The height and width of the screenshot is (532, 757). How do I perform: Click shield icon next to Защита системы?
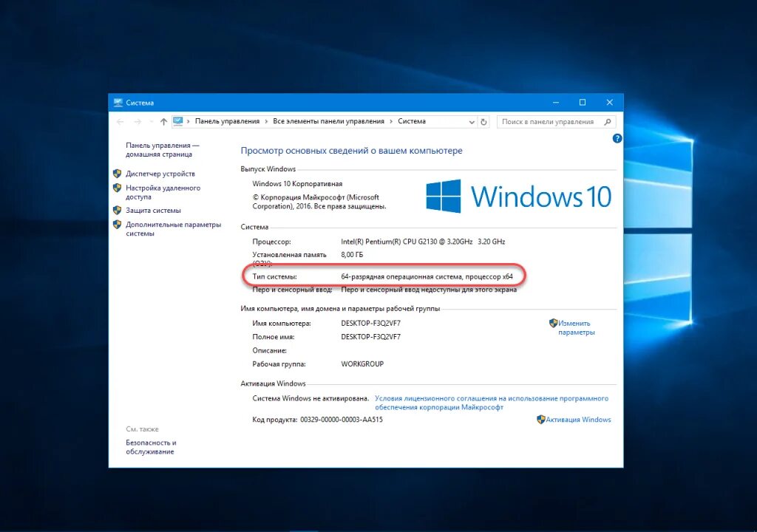117,210
